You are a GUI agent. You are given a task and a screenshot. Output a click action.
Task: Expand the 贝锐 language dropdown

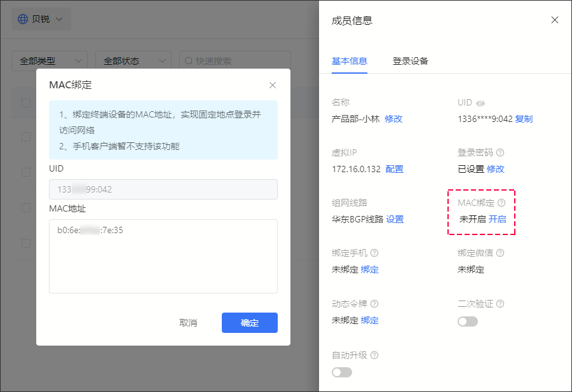point(41,19)
